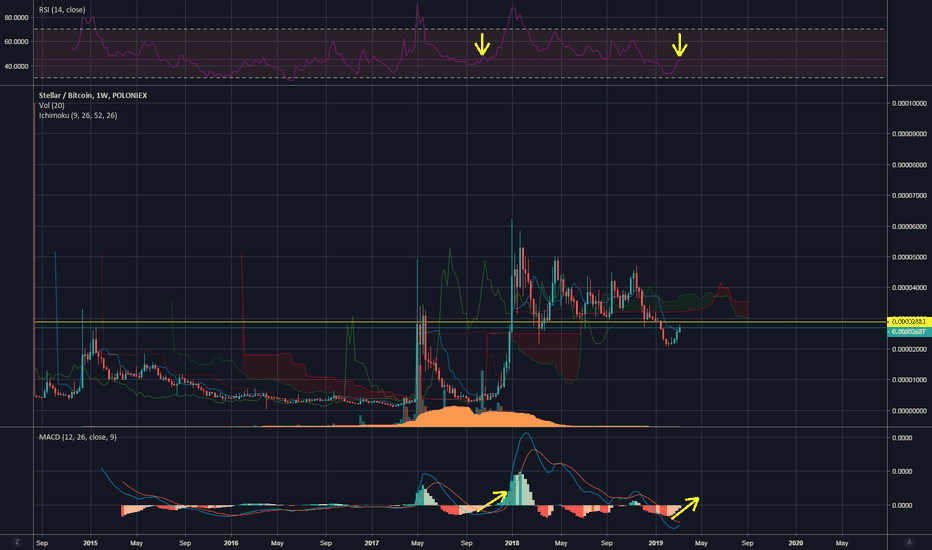The image size is (932, 550).
Task: Toggle the auto-scale A button
Action: point(909,542)
